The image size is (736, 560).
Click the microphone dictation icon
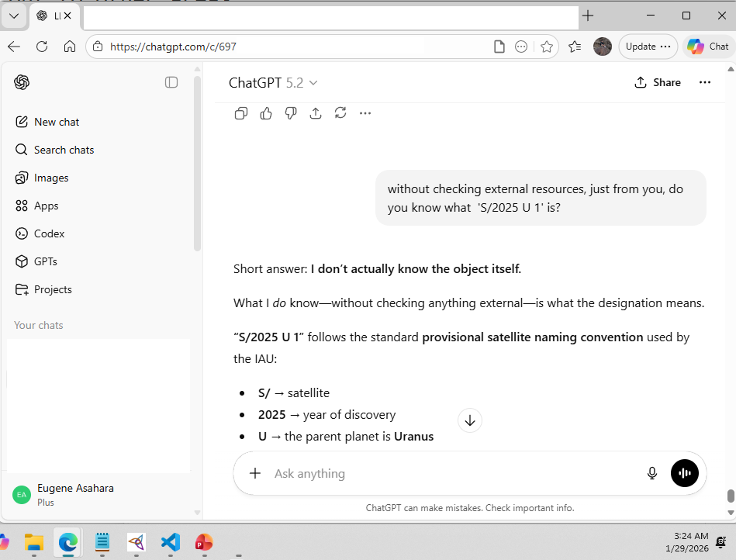click(652, 473)
